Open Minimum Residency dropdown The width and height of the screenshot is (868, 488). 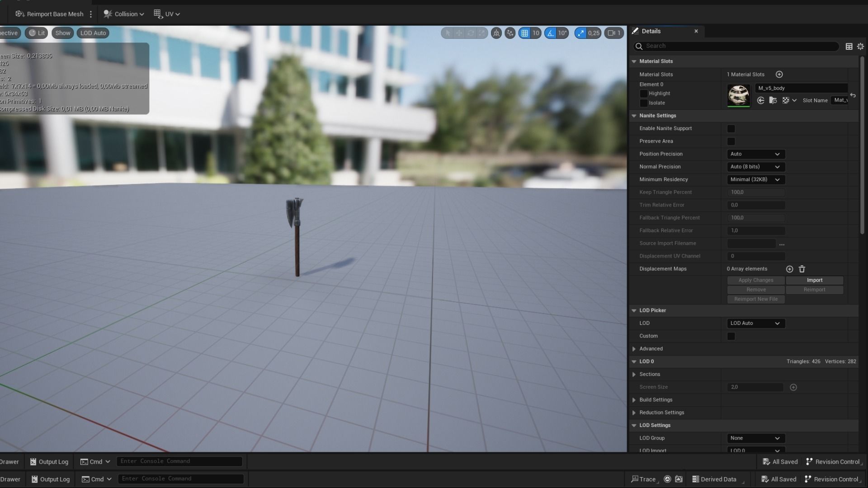click(755, 179)
